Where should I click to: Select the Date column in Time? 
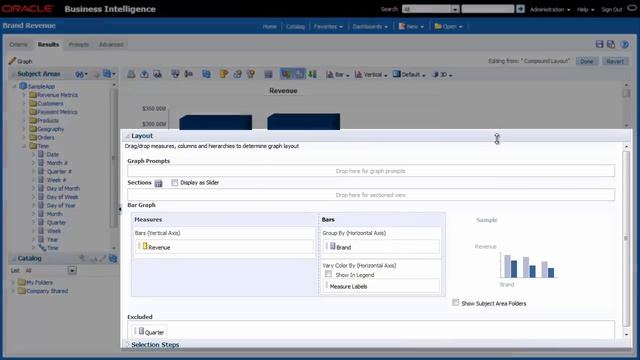(x=52, y=154)
